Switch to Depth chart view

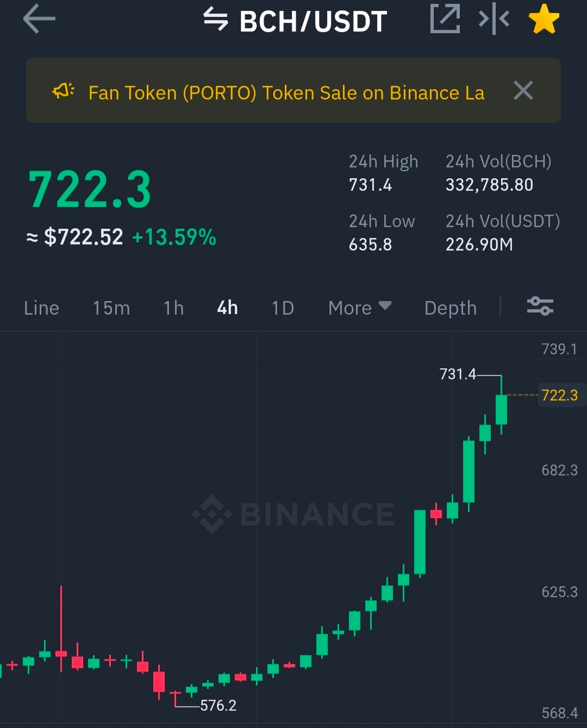coord(451,308)
